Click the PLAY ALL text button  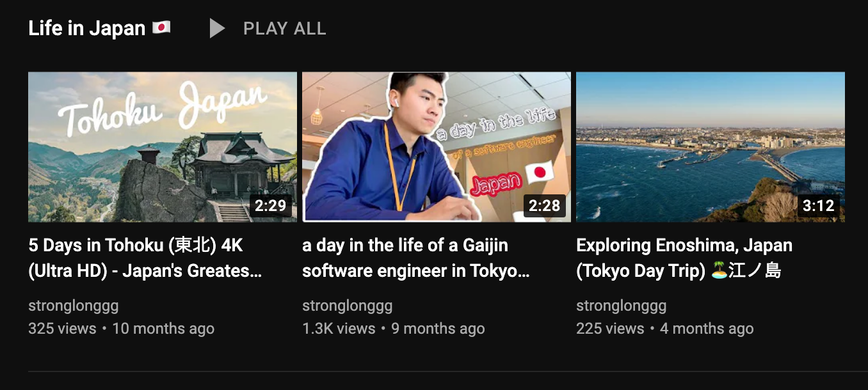pyautogui.click(x=285, y=29)
